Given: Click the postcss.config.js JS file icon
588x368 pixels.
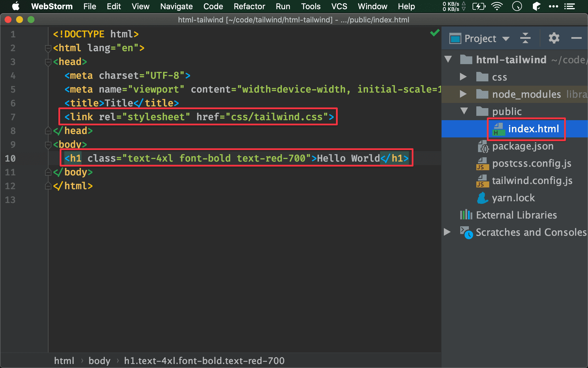Looking at the screenshot, I should click(482, 164).
